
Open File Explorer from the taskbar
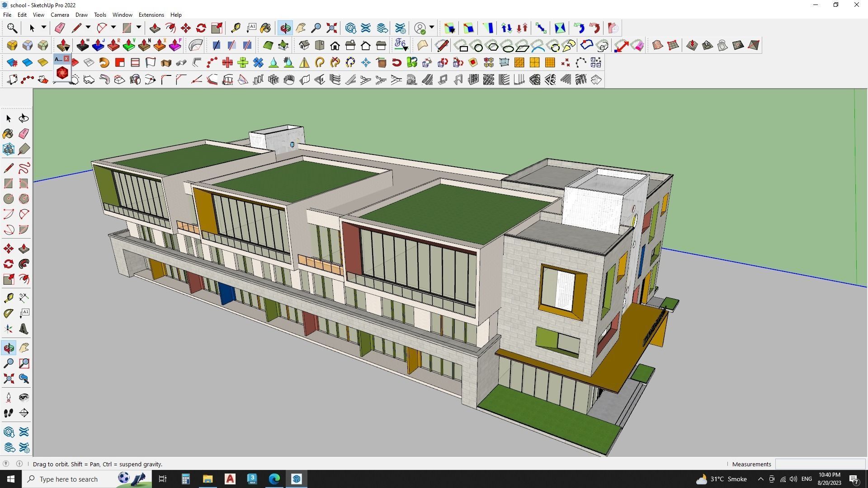pos(208,479)
